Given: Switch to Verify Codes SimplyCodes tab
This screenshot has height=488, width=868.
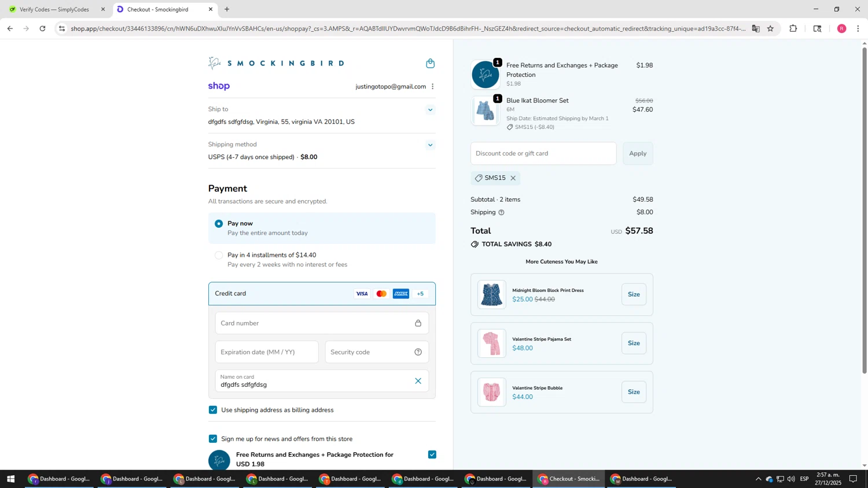Looking at the screenshot, I should (54, 9).
